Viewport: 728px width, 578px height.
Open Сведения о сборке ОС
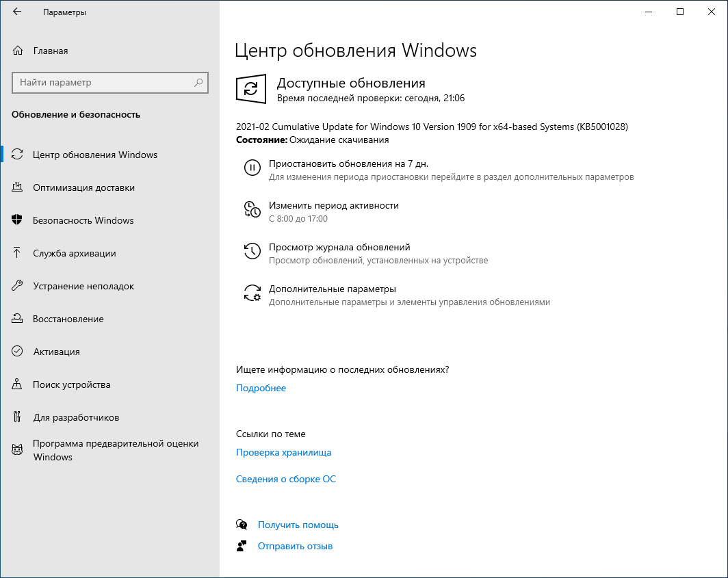pos(285,479)
